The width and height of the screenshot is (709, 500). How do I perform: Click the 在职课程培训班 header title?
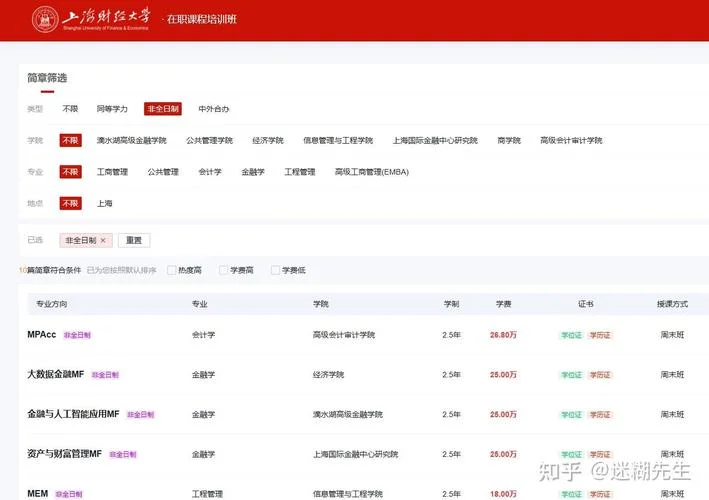202,19
